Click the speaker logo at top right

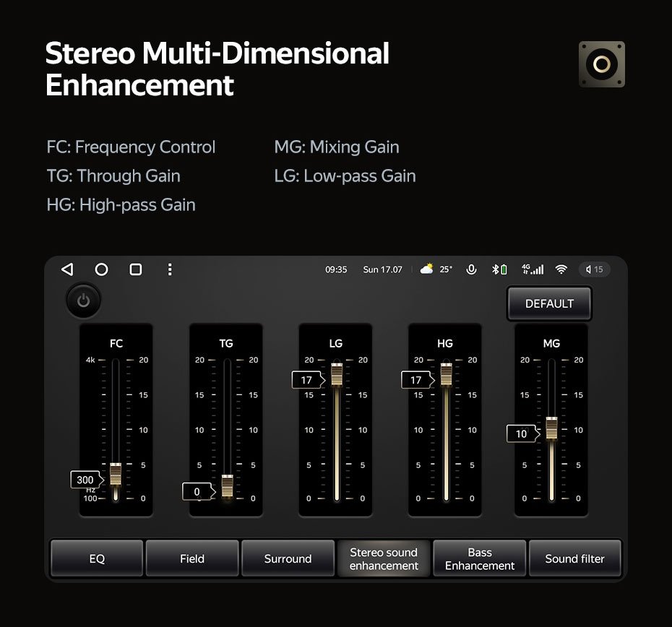[601, 64]
